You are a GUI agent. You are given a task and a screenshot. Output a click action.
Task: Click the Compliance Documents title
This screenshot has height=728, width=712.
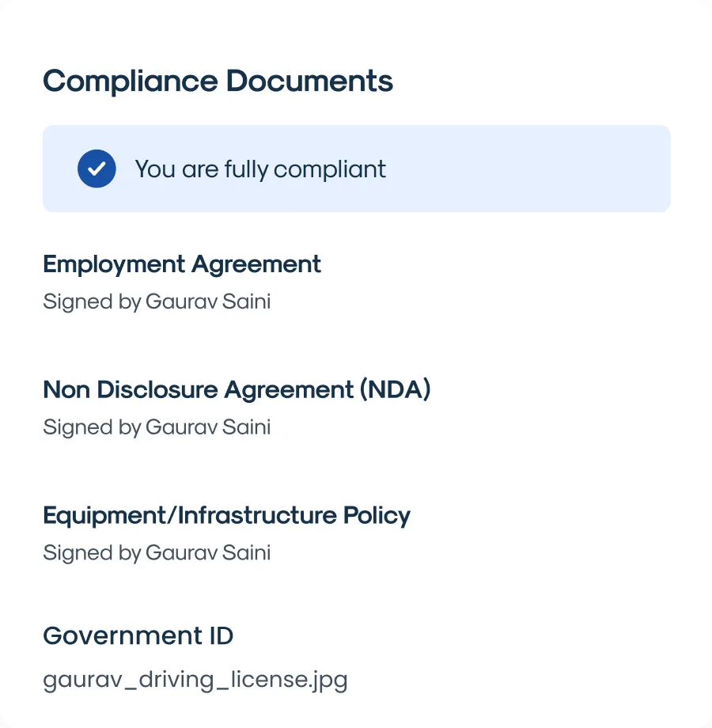(x=218, y=81)
